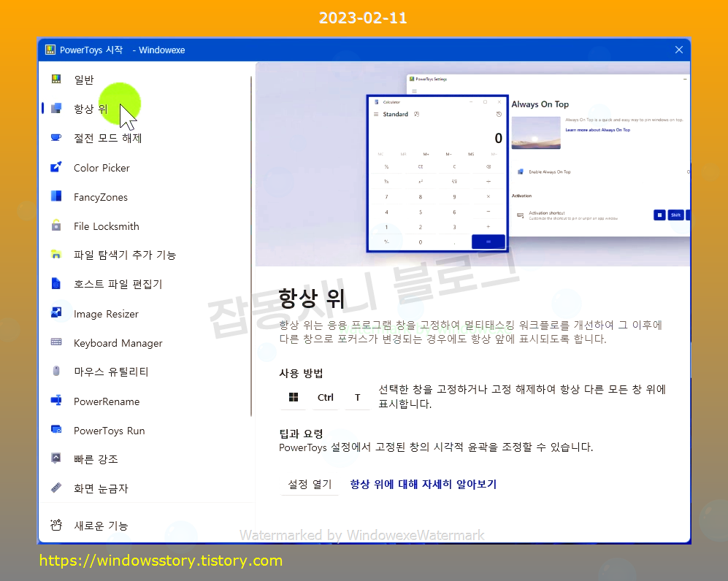
Task: Click the Image Resizer icon
Action: pyautogui.click(x=56, y=313)
